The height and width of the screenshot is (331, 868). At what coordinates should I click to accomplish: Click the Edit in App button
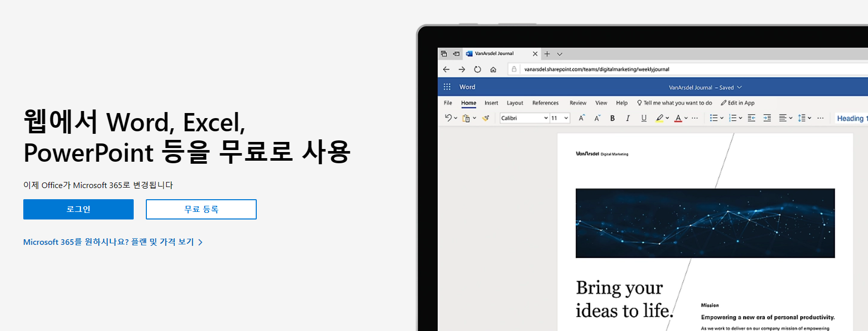(x=738, y=103)
